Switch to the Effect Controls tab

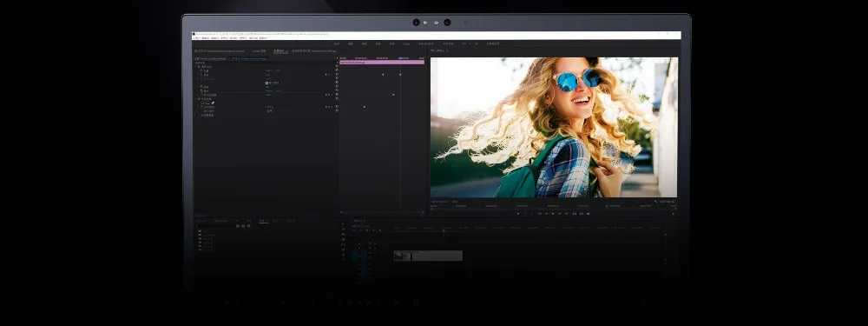[x=280, y=50]
